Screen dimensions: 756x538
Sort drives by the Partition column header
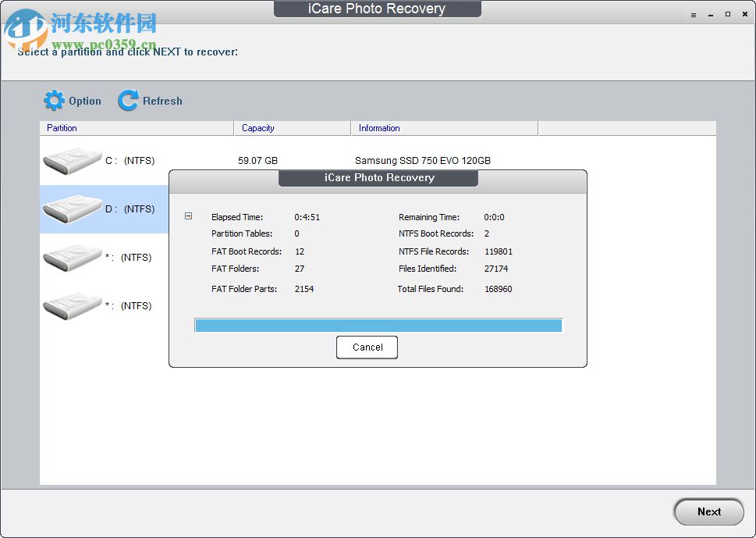(x=62, y=128)
